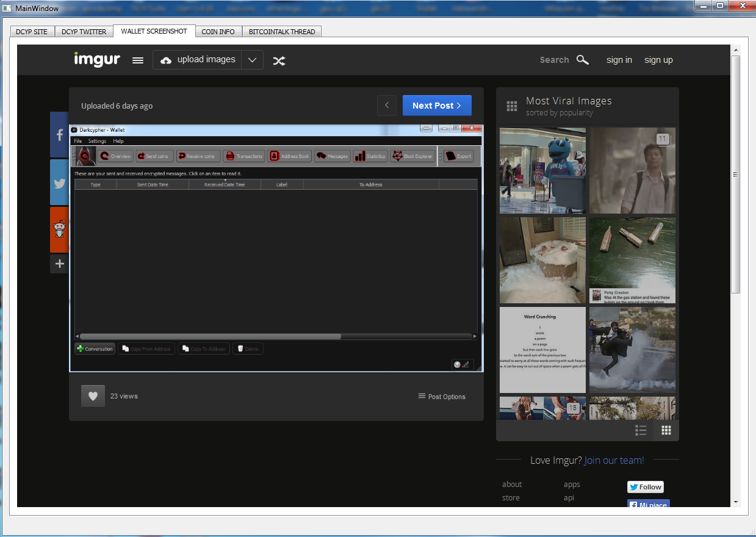Switch to the DCYP TWITTER tab
The height and width of the screenshot is (537, 756).
point(84,32)
